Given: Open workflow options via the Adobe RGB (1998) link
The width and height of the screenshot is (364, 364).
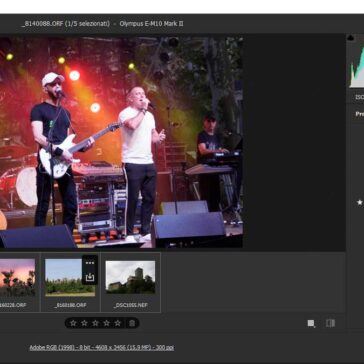Looking at the screenshot, I should coord(101,348).
